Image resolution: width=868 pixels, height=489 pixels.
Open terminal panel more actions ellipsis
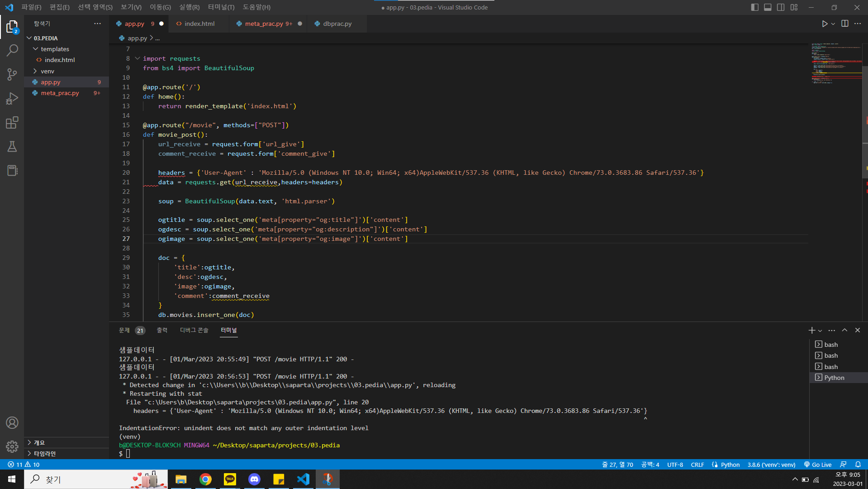coord(831,331)
